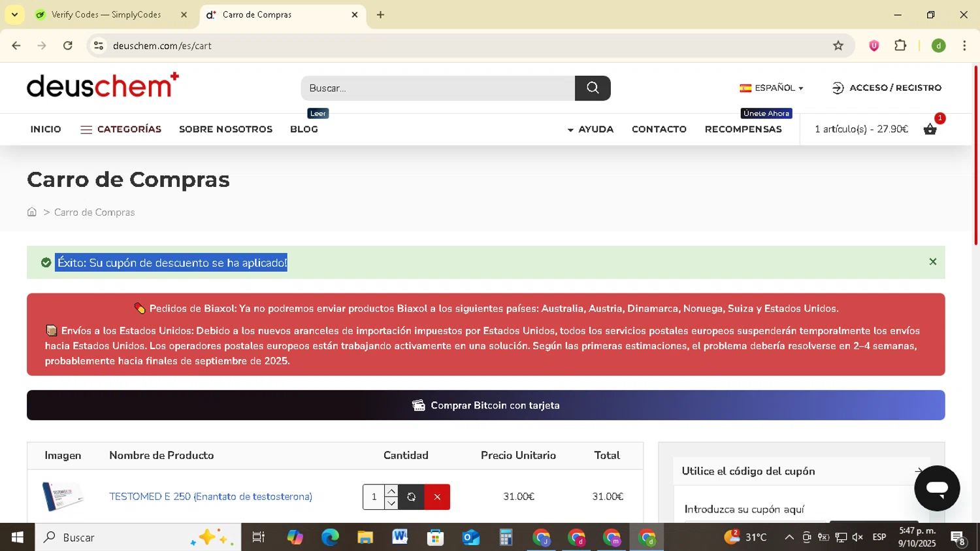Click the quantity input field
Image resolution: width=980 pixels, height=551 pixels.
[374, 497]
